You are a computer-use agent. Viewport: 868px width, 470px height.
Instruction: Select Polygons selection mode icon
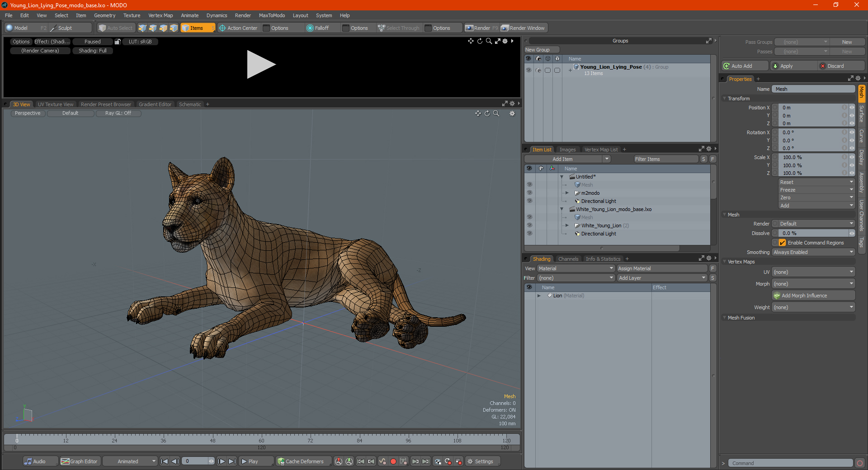(x=163, y=28)
